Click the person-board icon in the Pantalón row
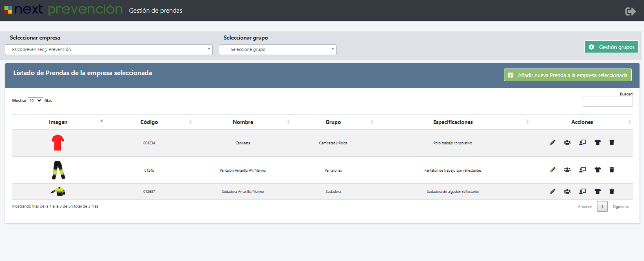The image size is (644, 261). click(583, 170)
